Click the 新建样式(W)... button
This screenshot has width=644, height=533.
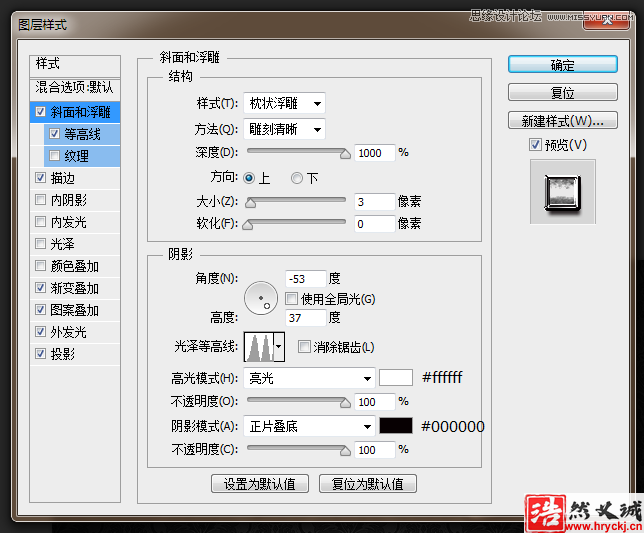click(563, 120)
